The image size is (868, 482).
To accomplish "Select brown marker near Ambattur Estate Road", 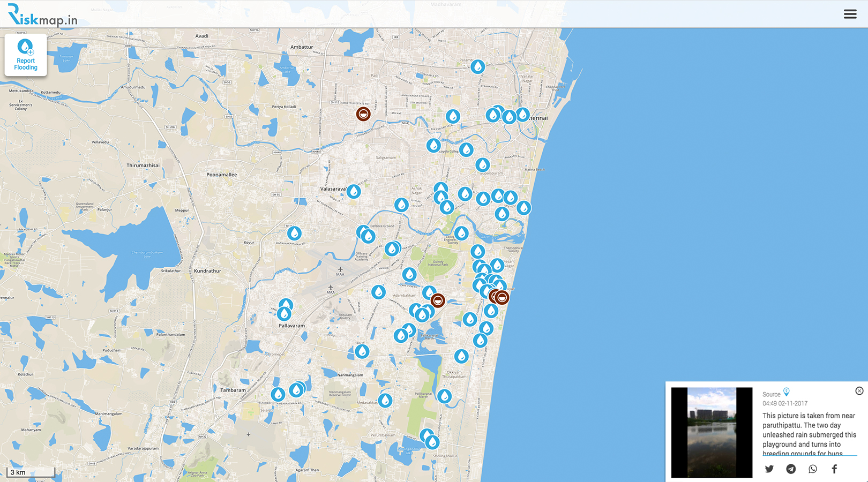I will (x=363, y=114).
